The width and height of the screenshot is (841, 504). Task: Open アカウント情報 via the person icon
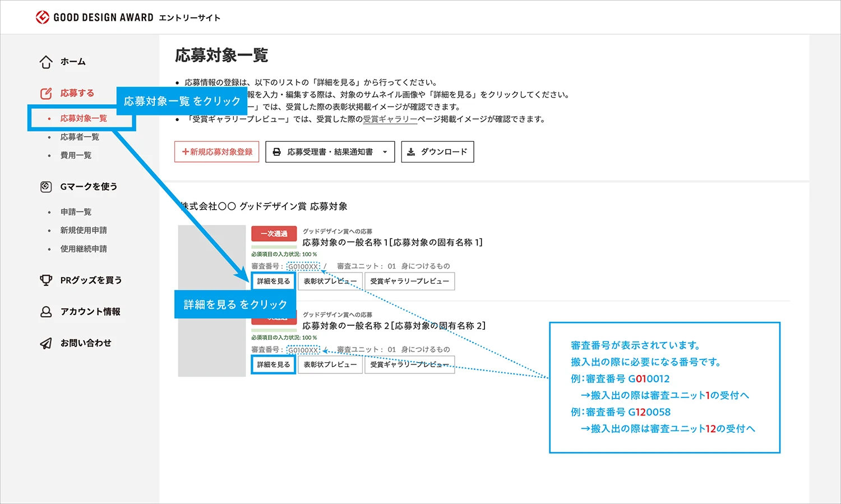tap(45, 312)
